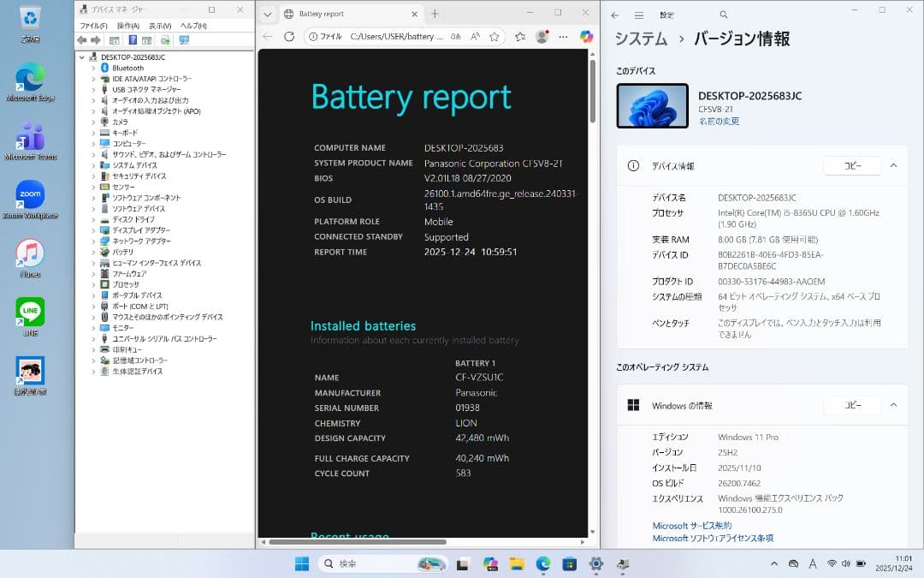924x578 pixels.
Task: Launch iTunes from the desktop
Action: tap(30, 259)
